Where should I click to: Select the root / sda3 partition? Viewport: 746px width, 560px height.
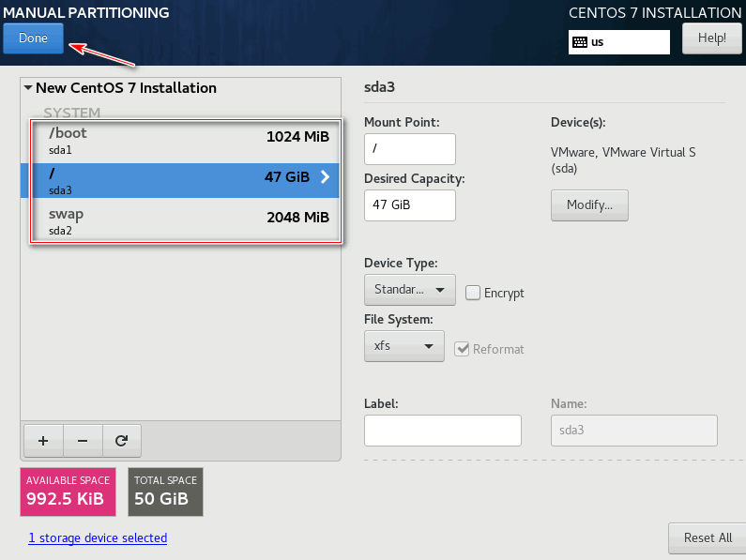click(180, 181)
